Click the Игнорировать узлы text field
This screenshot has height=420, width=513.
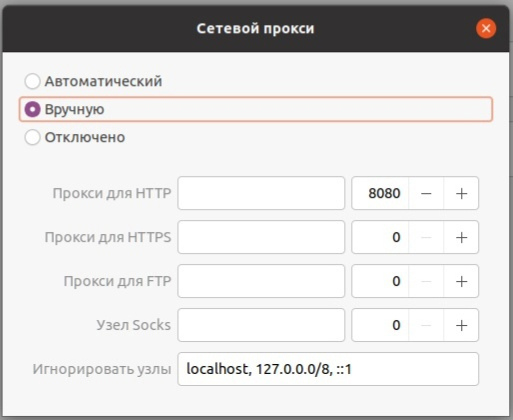(328, 369)
